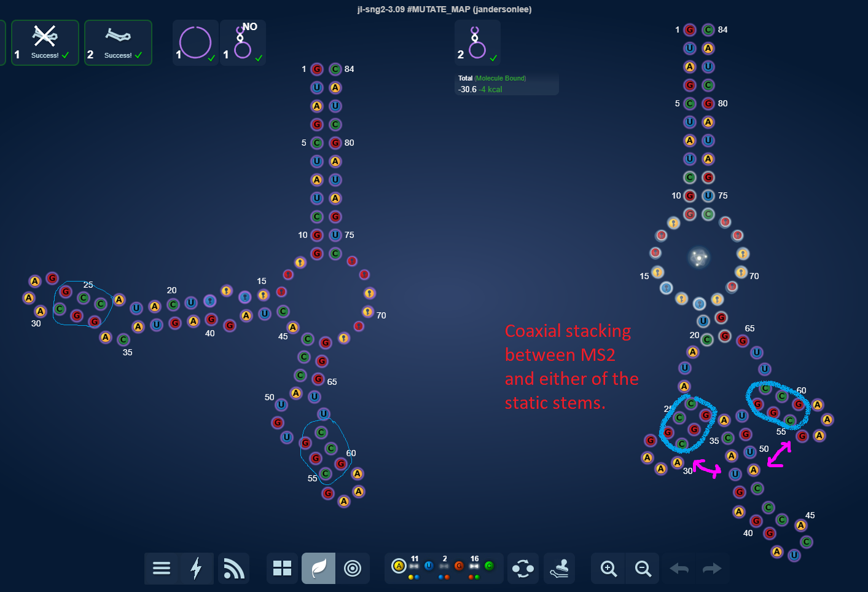Click base C number 5 in right structure
This screenshot has width=868, height=592.
(690, 103)
